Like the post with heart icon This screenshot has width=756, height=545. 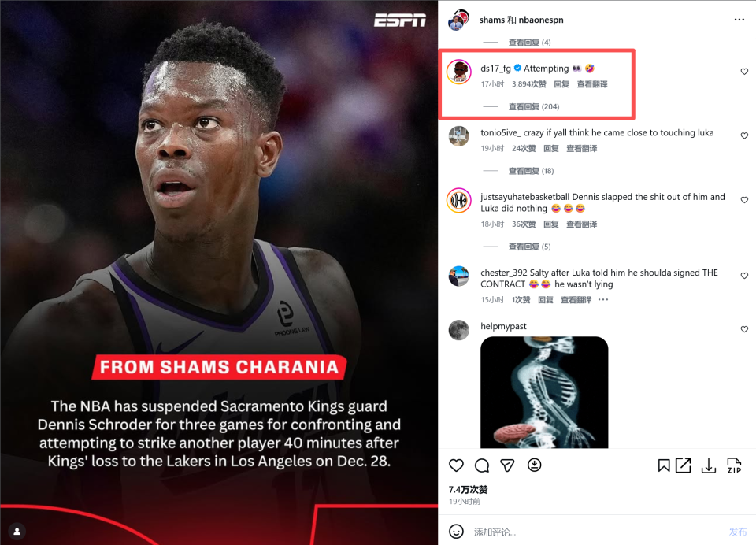pyautogui.click(x=456, y=465)
